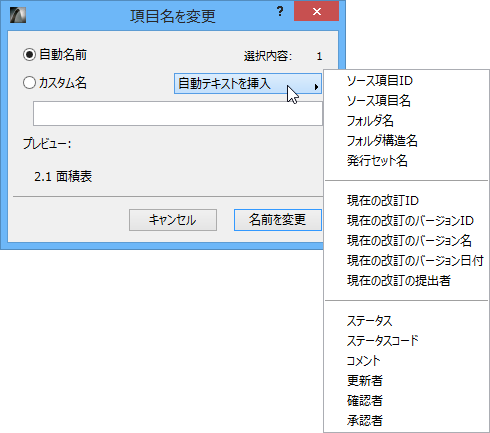Choose ステータス from the menu
The image size is (490, 433).
(x=406, y=321)
